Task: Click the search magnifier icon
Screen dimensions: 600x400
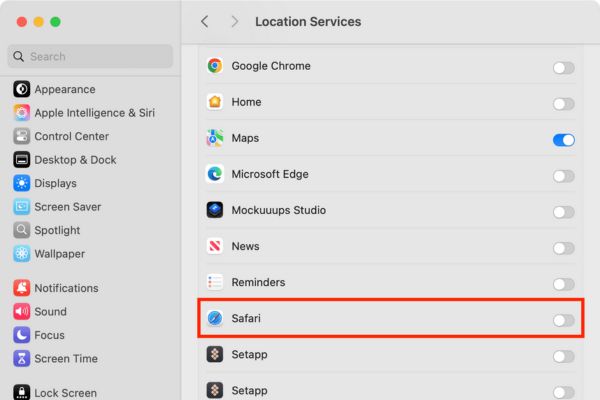Action: click(x=18, y=56)
